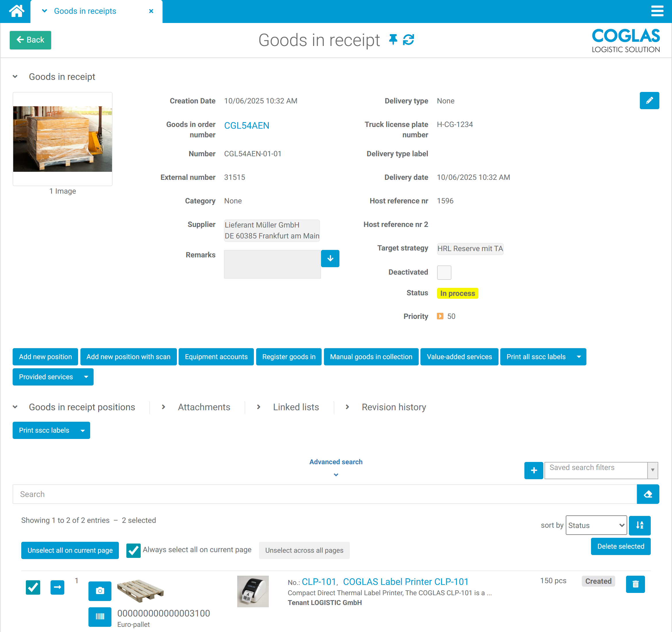Delete position CLP-101 with trash icon
Image resolution: width=672 pixels, height=632 pixels.
(x=635, y=584)
